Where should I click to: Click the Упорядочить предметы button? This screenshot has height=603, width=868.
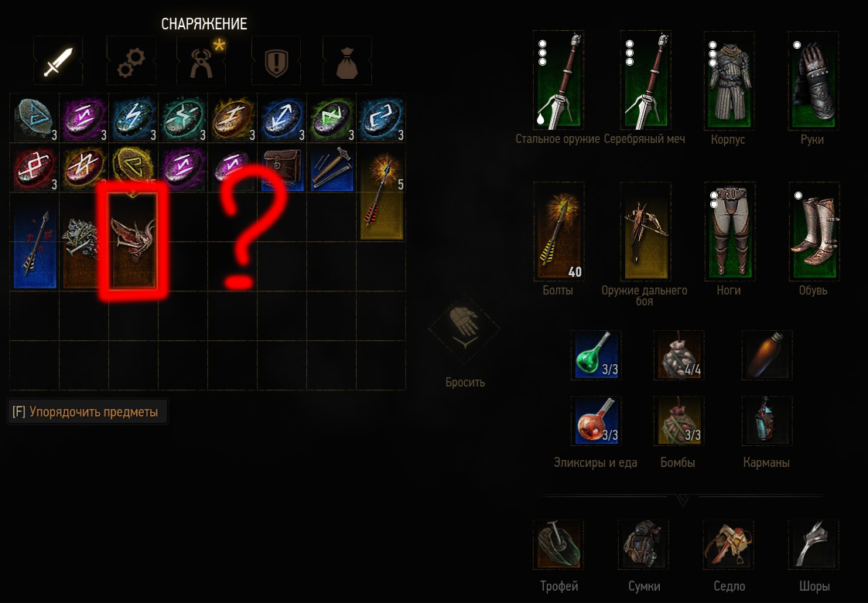coord(87,411)
